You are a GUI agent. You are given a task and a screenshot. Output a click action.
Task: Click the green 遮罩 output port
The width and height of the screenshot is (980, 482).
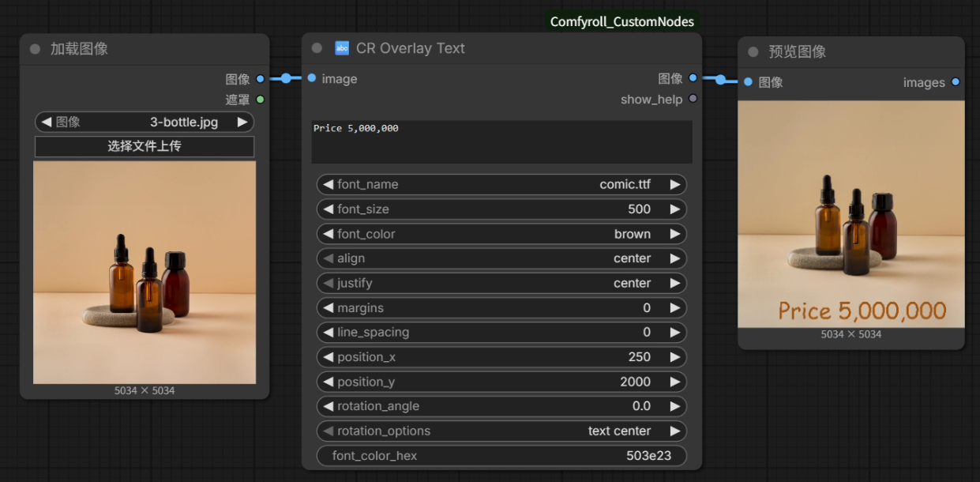tap(260, 100)
